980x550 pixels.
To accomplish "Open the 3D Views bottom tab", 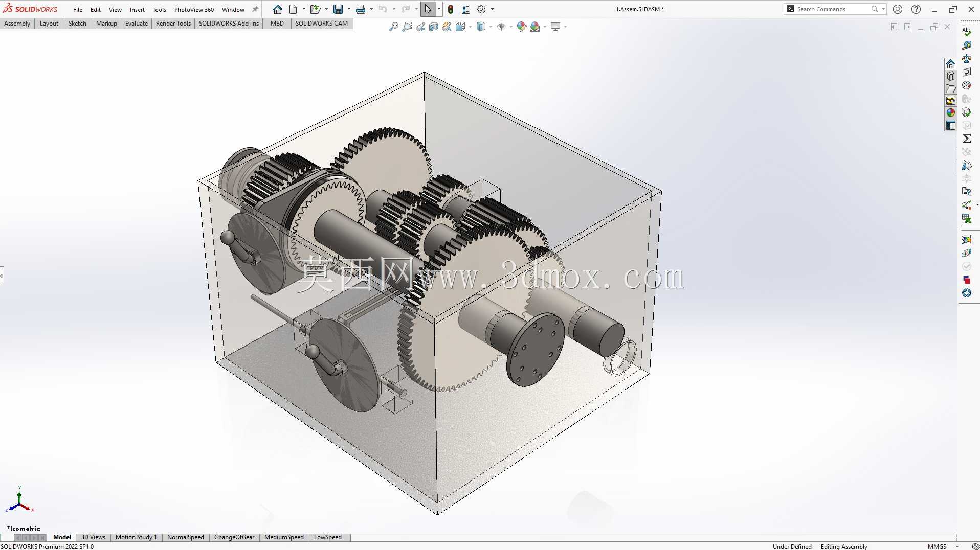I will tap(93, 537).
